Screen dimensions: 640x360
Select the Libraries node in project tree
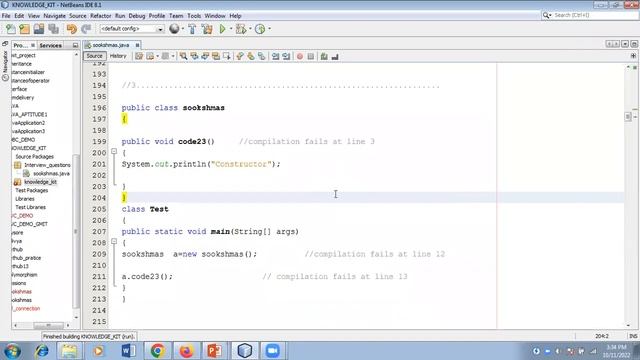coord(24,199)
